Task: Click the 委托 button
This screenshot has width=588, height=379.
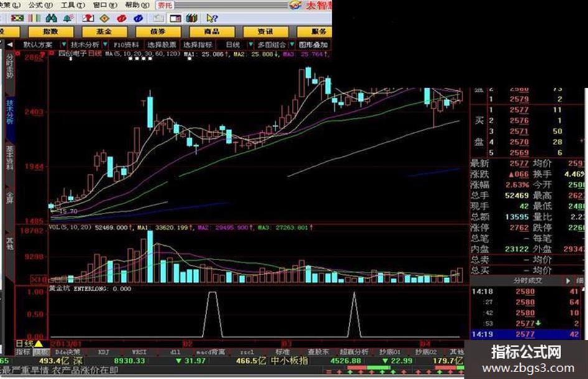Action: click(x=165, y=5)
